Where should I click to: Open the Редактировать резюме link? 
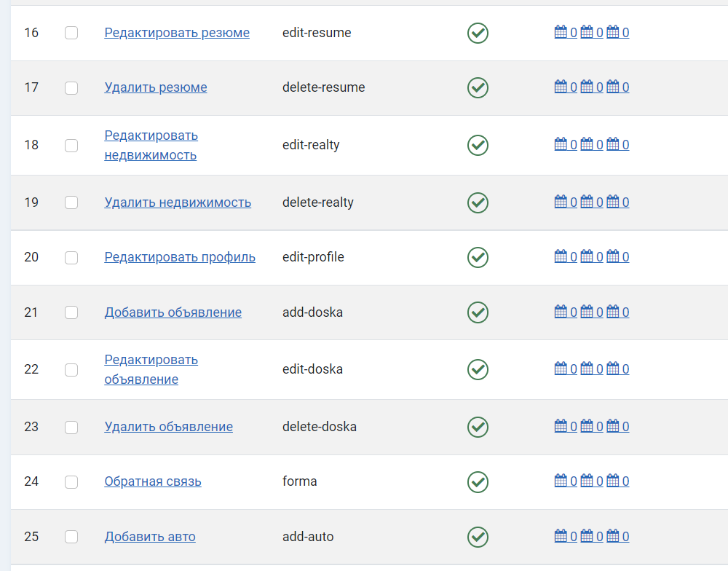(x=177, y=33)
